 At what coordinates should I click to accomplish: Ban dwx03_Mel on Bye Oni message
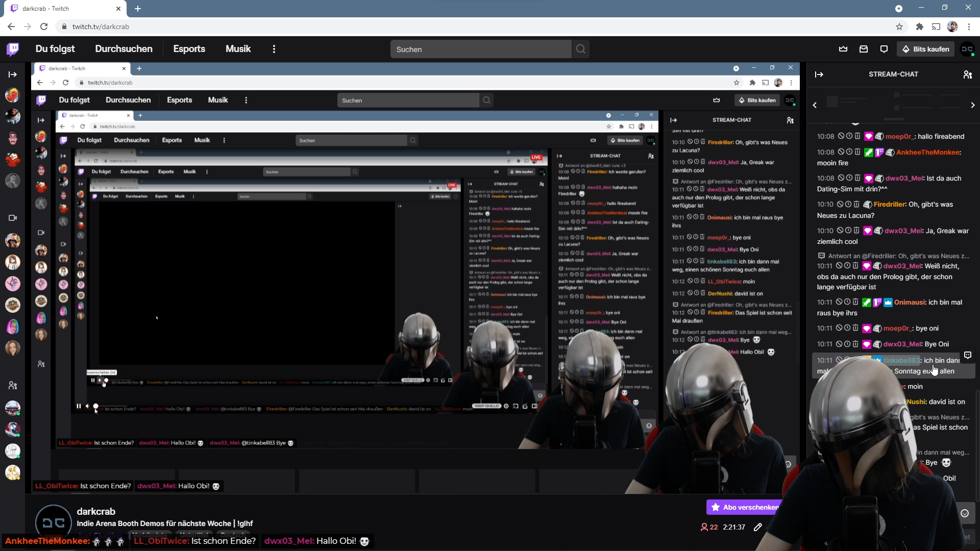[x=839, y=344]
